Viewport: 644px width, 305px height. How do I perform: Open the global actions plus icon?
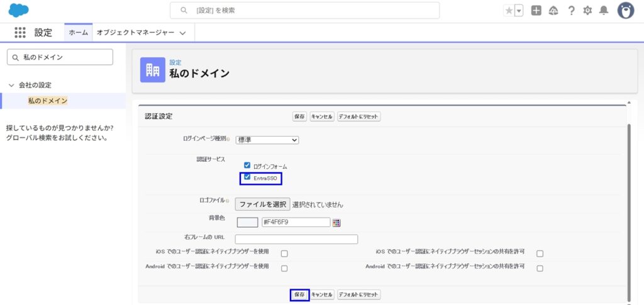[536, 11]
